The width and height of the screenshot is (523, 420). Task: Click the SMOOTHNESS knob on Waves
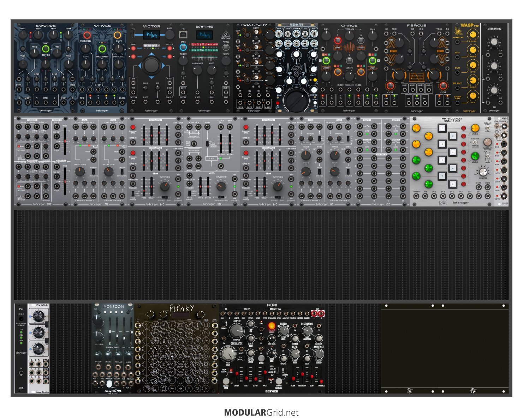click(102, 64)
